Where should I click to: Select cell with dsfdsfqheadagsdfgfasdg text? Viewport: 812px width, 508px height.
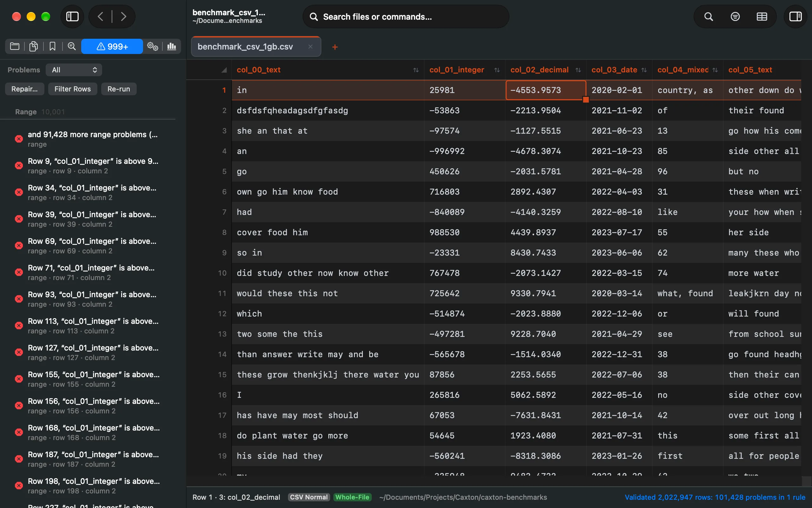328,110
